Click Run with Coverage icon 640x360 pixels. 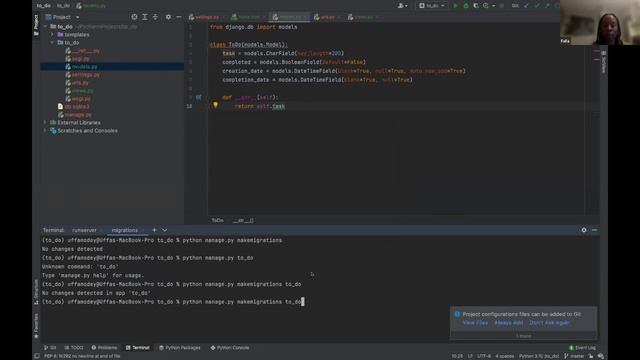(476, 6)
